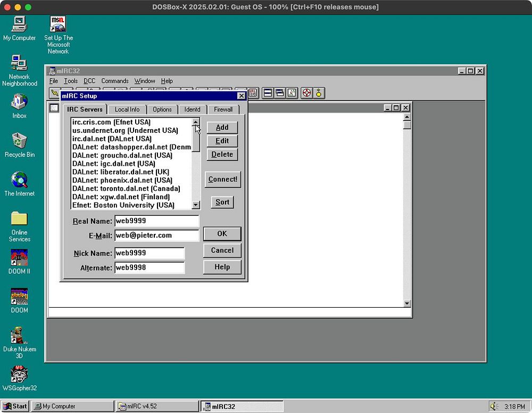Open the Commands menu
Screen dimensions: 532x413
click(115, 81)
